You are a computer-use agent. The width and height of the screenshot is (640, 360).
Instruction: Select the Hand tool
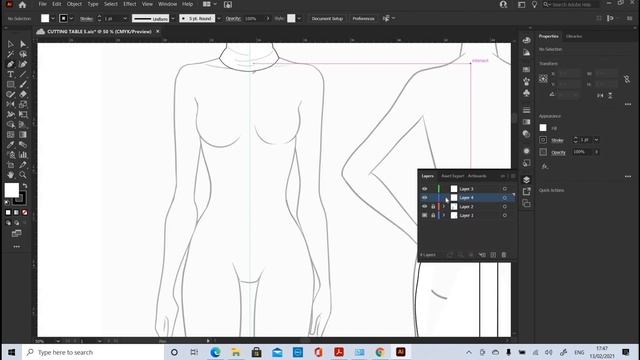pyautogui.click(x=11, y=175)
